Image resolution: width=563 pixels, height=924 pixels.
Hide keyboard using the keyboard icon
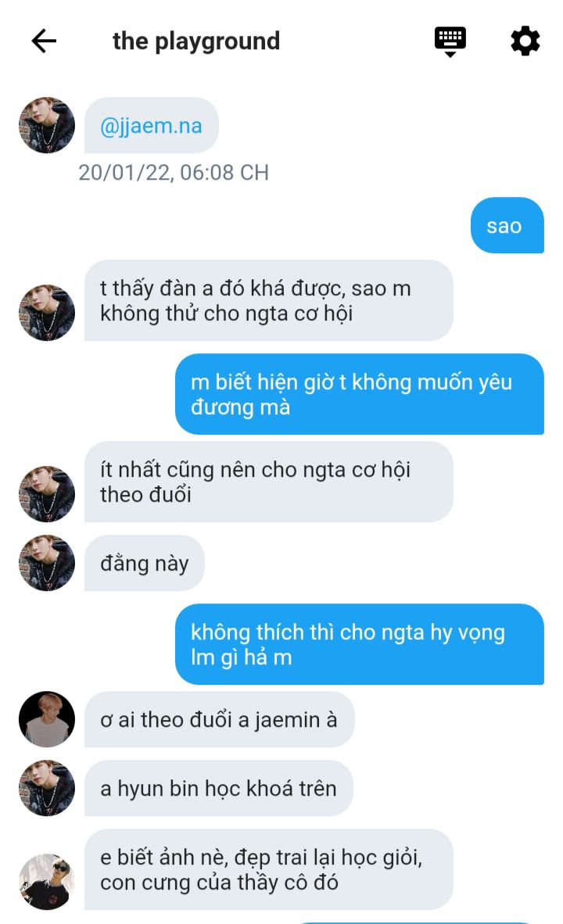450,42
